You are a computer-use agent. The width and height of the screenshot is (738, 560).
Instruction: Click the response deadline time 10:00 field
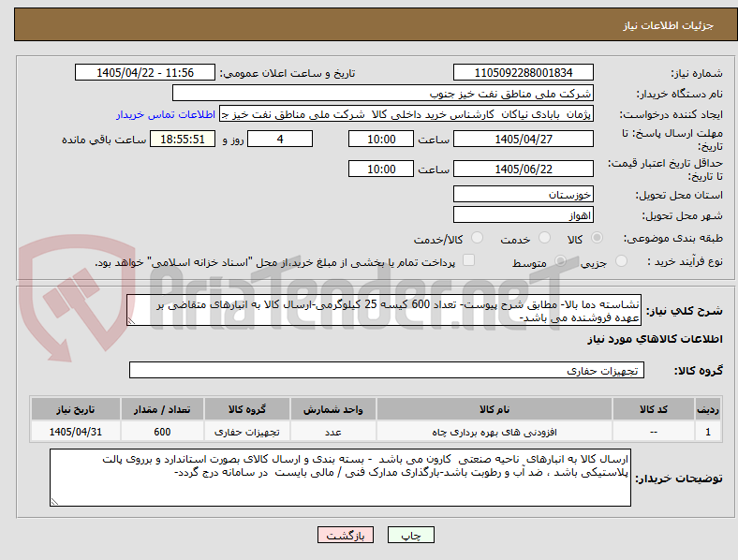tap(381, 139)
